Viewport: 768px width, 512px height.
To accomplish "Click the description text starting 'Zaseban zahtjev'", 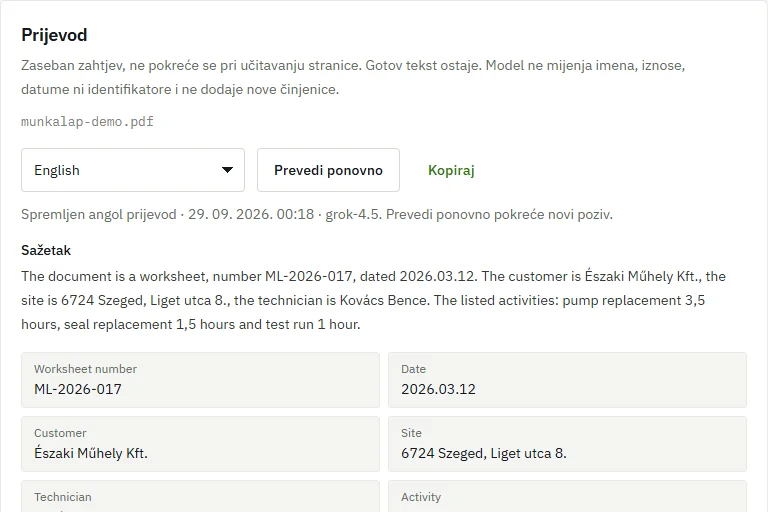I will 353,77.
